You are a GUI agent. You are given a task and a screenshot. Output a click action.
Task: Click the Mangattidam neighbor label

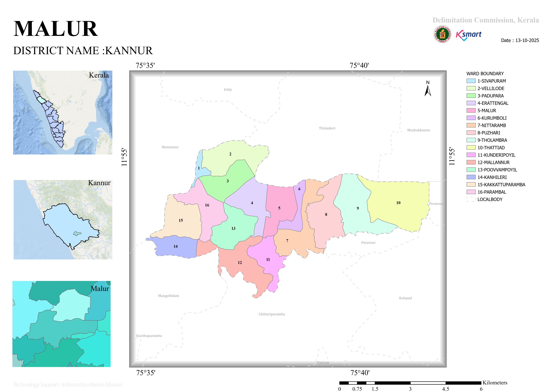point(168,296)
